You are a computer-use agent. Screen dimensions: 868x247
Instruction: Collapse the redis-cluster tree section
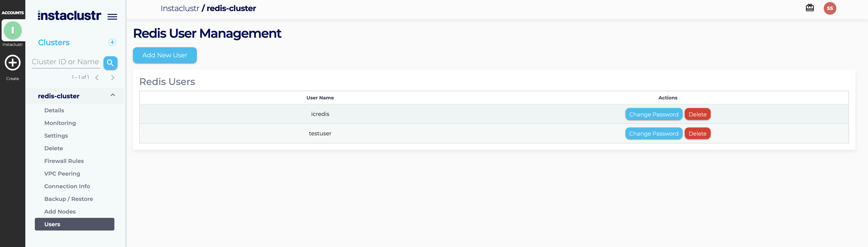click(113, 95)
